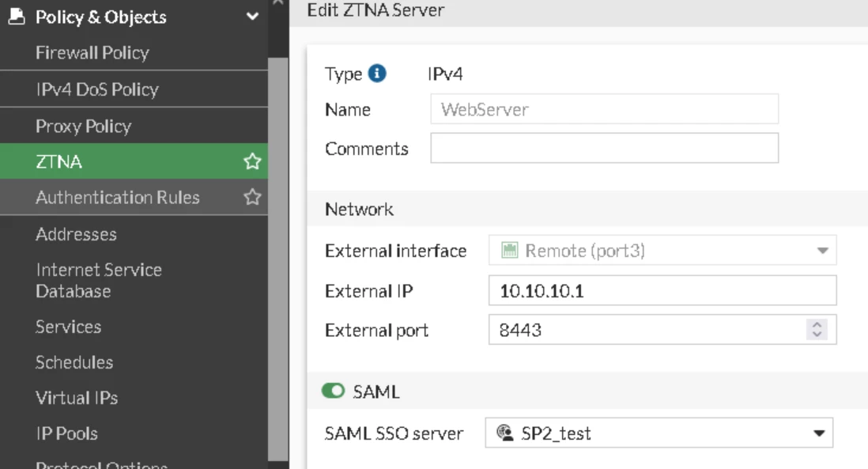Click the Type info icon
Screen dimensions: 868x469
pos(377,73)
